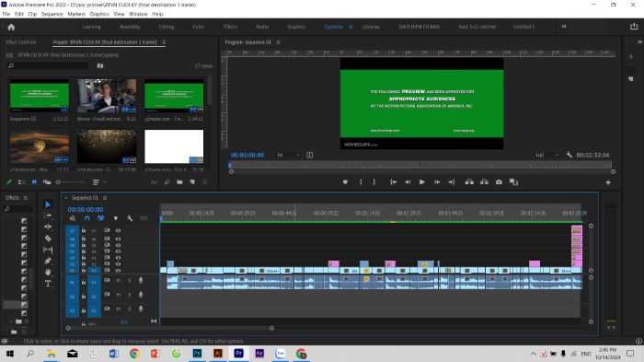Screen dimensions: 644x362
Task: Click Mark In button
Action: click(361, 182)
